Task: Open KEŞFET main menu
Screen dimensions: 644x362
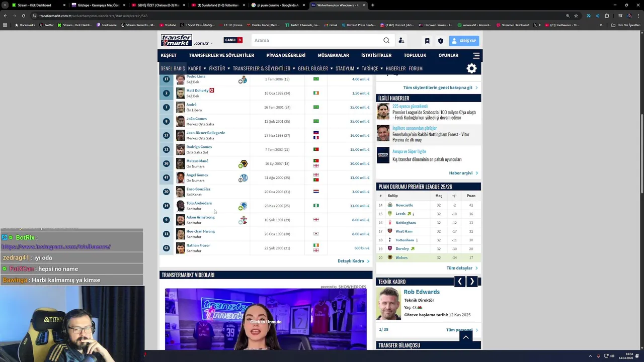Action: click(x=169, y=55)
